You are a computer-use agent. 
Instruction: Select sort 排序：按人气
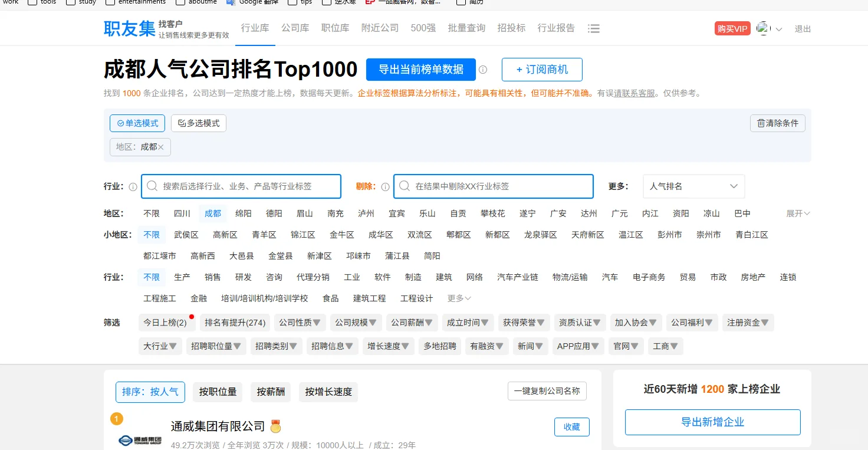pos(150,392)
